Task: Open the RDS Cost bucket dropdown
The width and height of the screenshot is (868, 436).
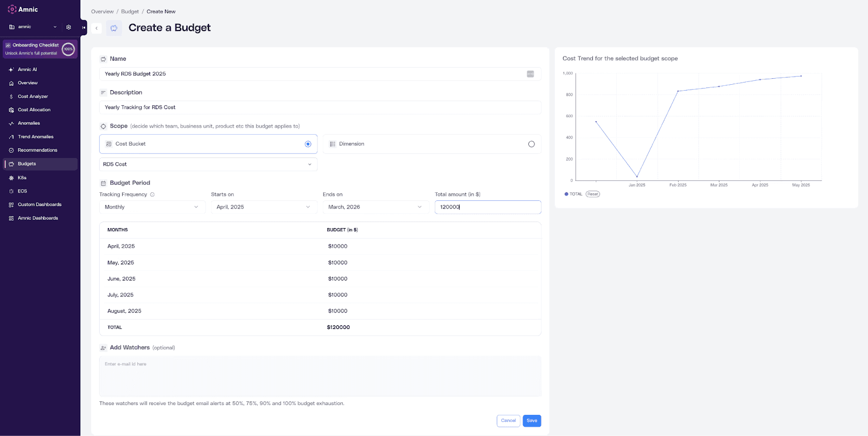Action: [x=208, y=164]
